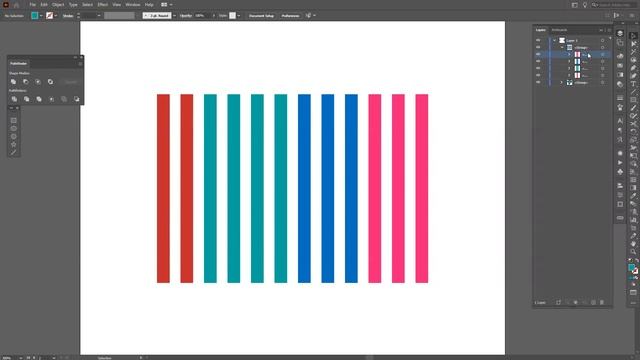Click the opacity value field

click(202, 16)
